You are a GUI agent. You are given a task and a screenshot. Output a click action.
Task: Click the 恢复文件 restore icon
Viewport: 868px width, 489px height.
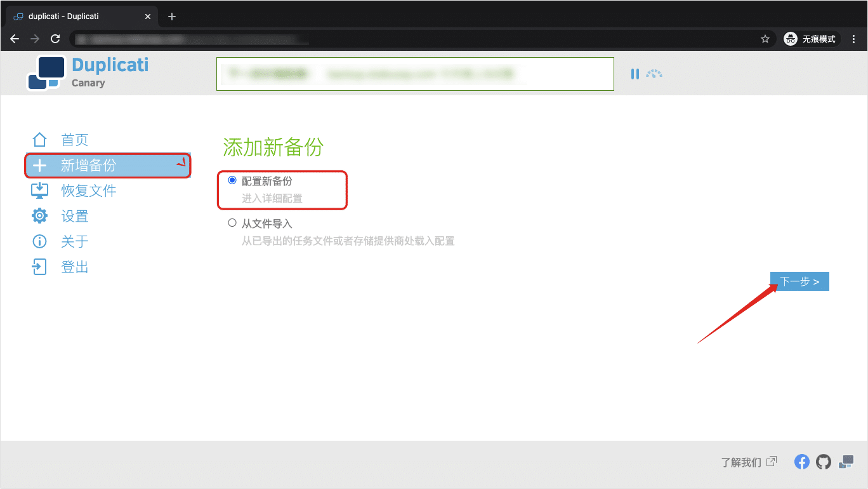pos(39,191)
